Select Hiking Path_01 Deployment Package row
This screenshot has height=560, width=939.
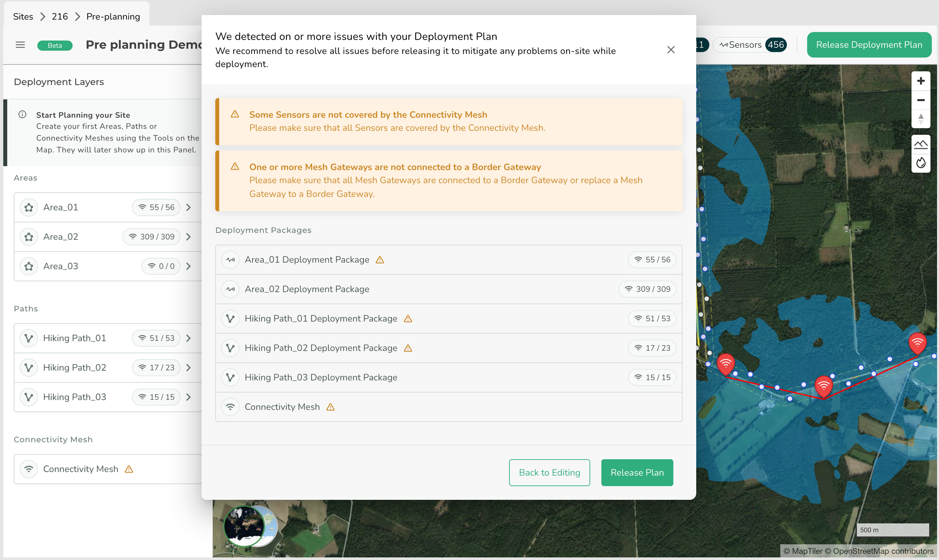(448, 318)
